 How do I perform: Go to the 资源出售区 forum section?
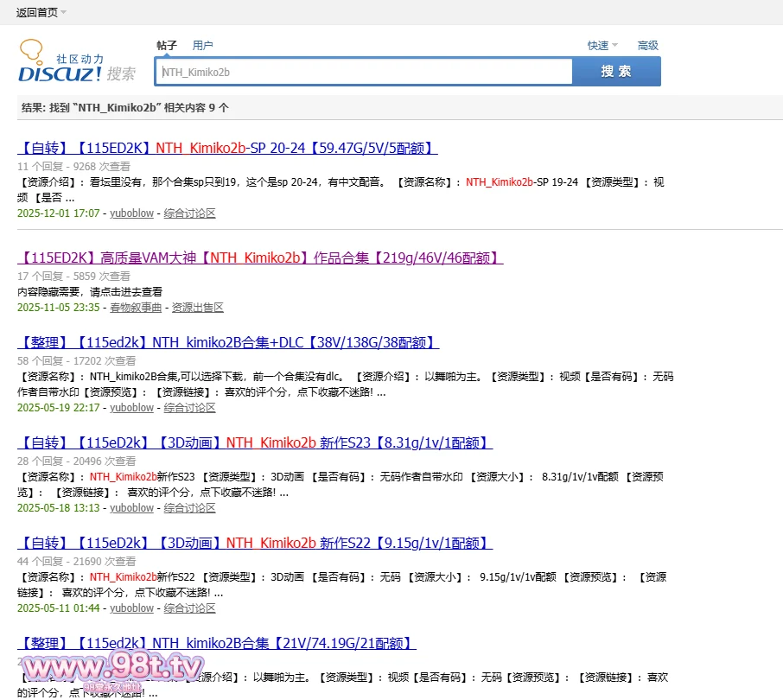coord(197,307)
